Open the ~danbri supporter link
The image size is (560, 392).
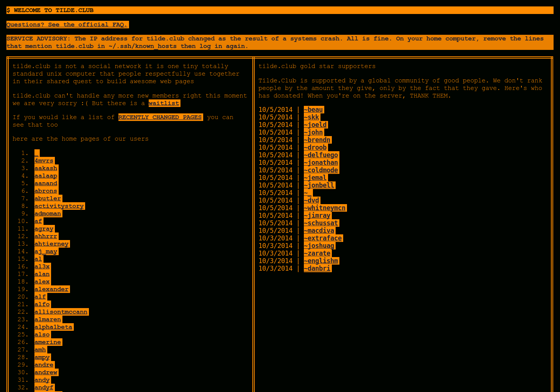(x=317, y=268)
